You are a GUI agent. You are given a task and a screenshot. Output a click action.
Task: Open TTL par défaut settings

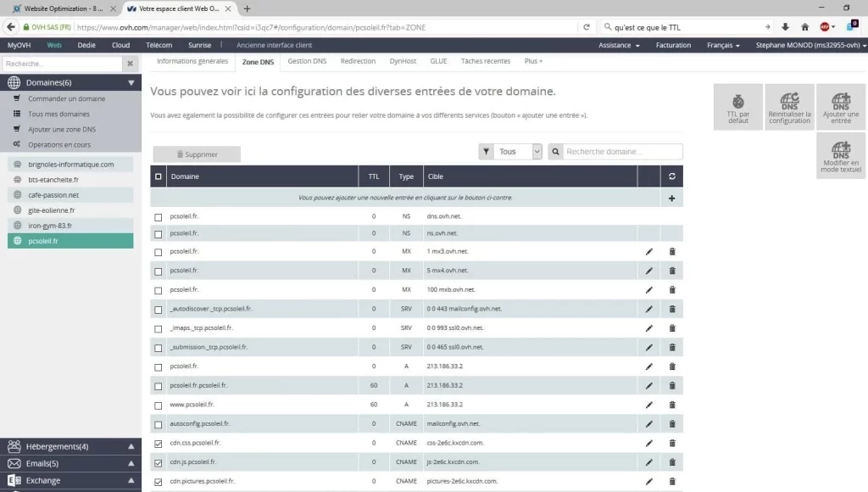click(x=738, y=107)
